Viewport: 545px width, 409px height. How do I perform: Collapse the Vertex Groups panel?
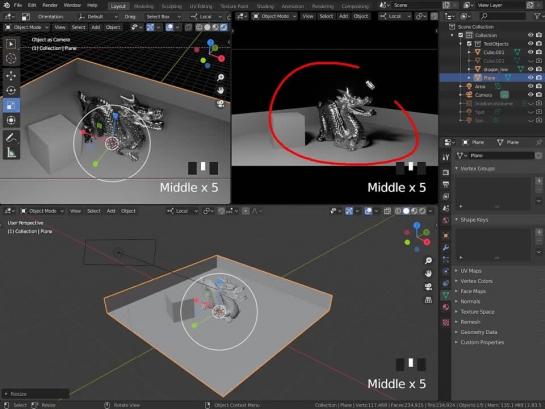click(x=477, y=169)
